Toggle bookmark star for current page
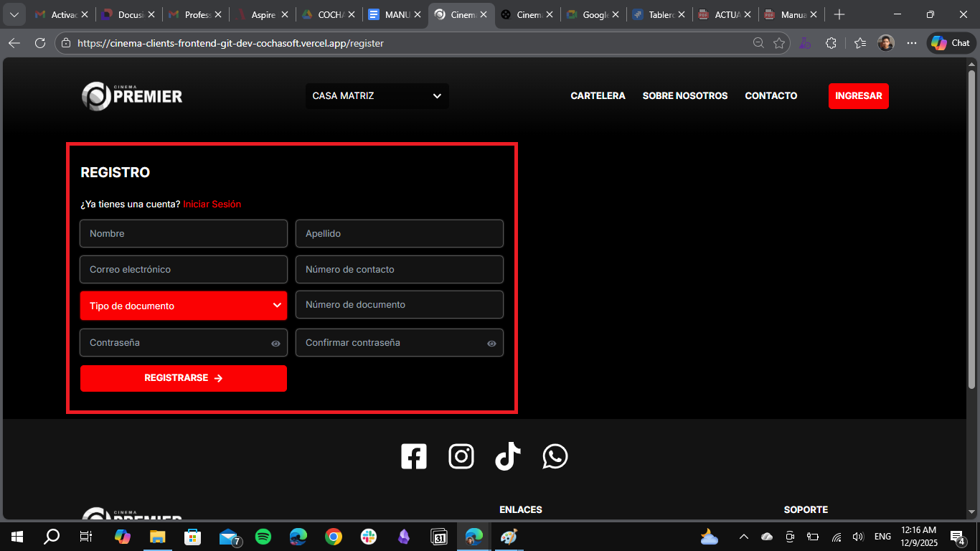This screenshot has height=551, width=980. (x=779, y=42)
